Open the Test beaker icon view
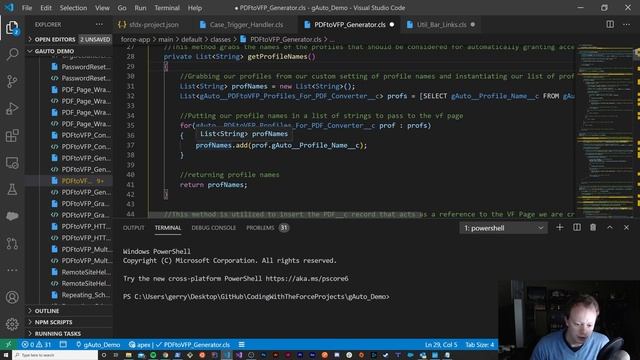640x360 pixels. click(12, 189)
